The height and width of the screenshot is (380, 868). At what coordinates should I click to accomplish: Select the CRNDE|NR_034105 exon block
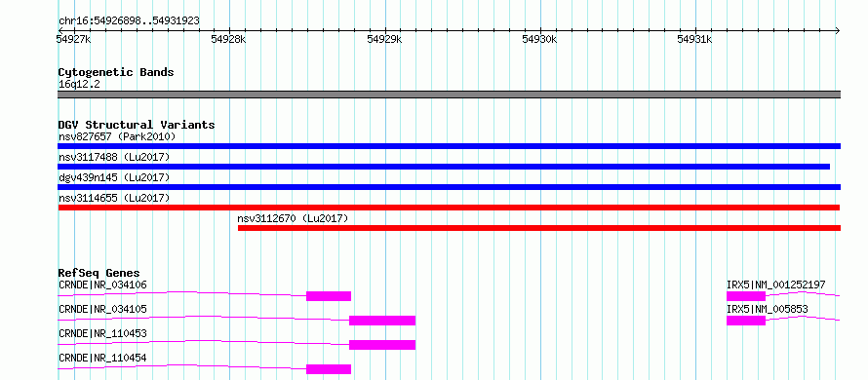pyautogui.click(x=382, y=321)
